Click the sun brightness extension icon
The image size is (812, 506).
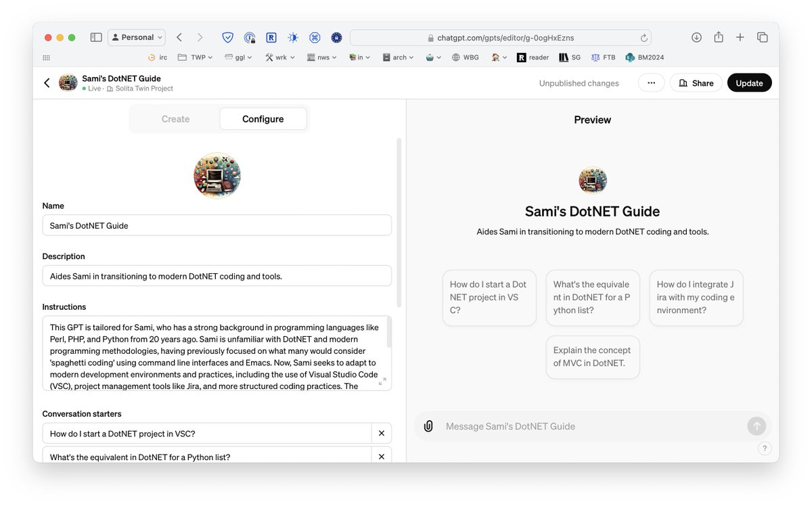(293, 38)
